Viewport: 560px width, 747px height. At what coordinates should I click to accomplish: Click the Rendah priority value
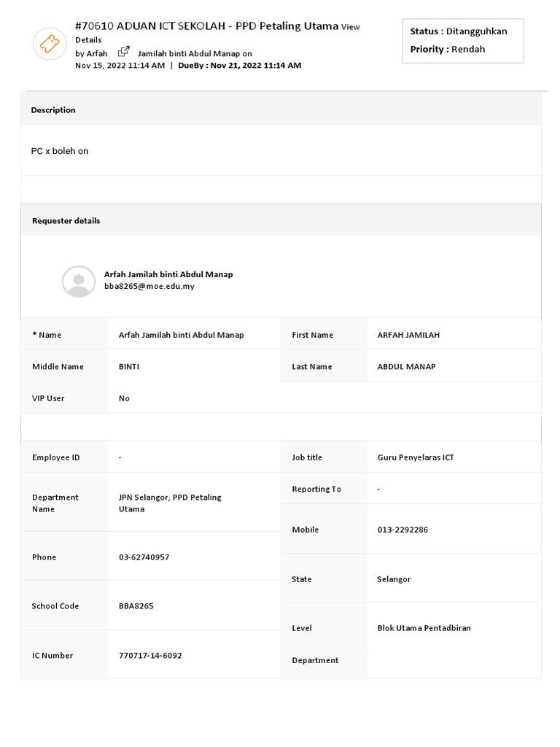click(x=468, y=49)
